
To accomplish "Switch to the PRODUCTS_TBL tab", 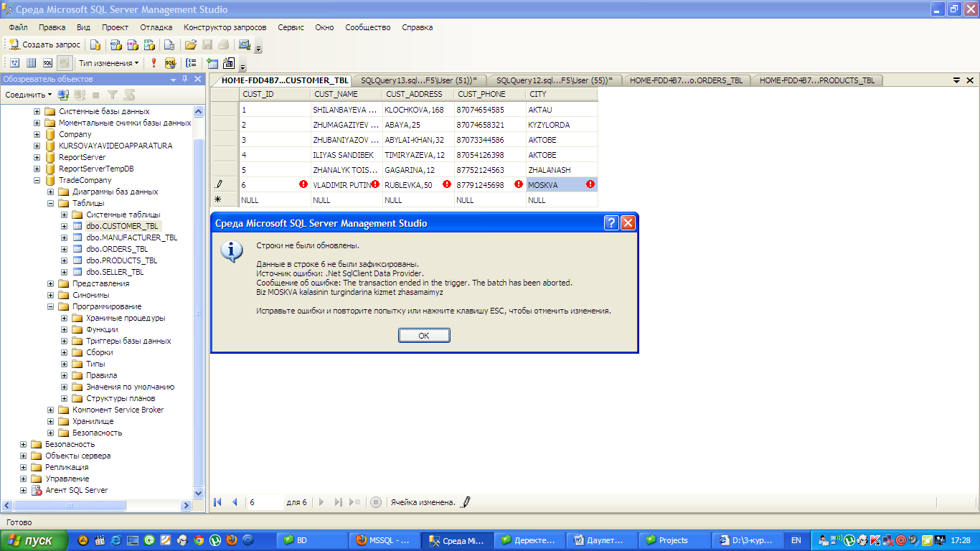I will (817, 80).
